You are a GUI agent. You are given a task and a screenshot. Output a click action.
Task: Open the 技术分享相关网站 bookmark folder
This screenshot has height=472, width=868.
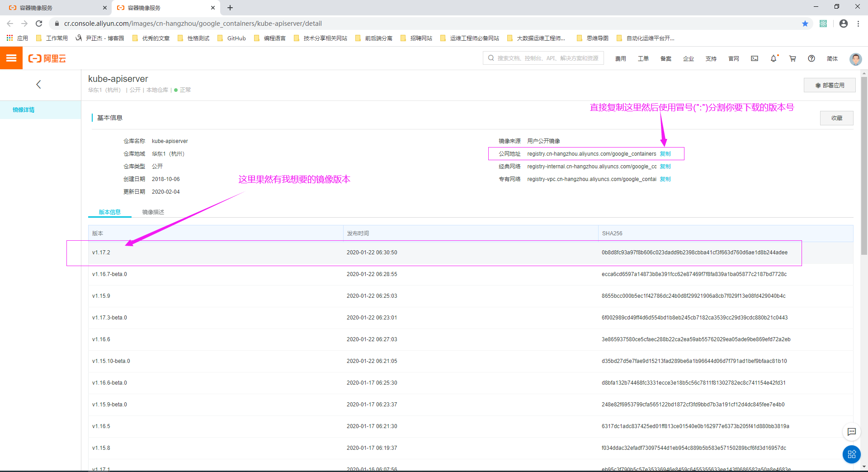click(x=321, y=38)
